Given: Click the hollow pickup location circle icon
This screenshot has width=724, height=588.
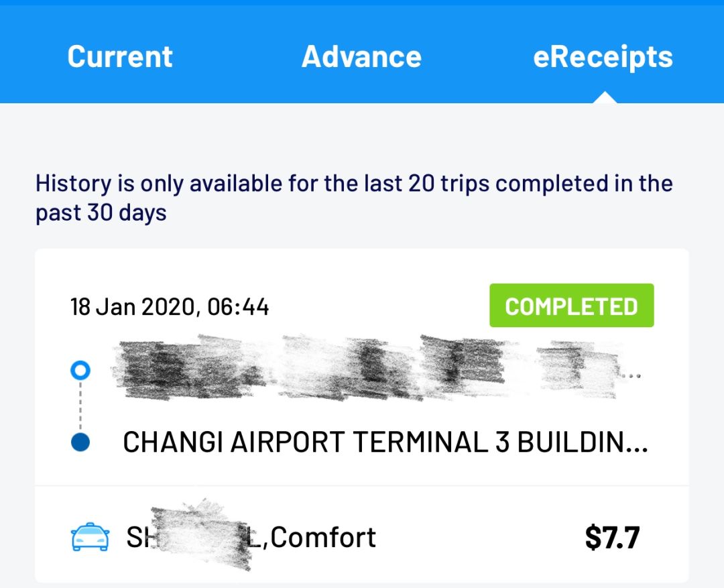Looking at the screenshot, I should [x=80, y=370].
